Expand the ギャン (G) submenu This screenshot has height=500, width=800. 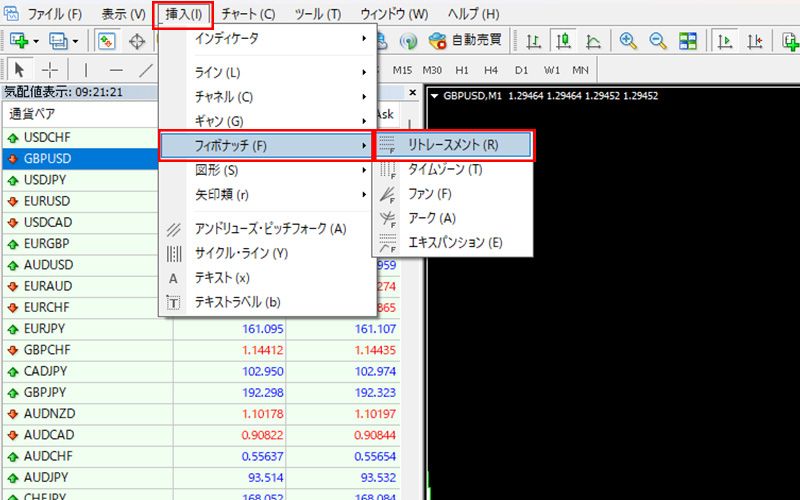pos(268,121)
